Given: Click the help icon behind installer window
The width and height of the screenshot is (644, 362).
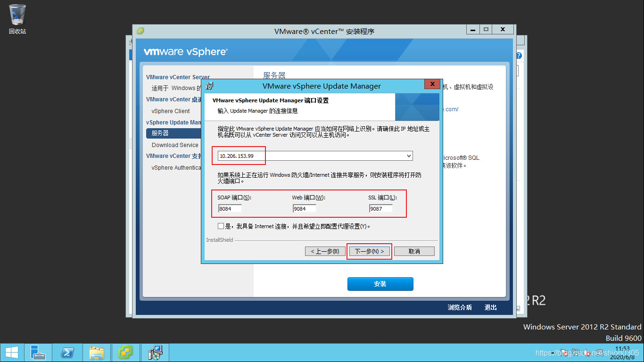Looking at the screenshot, I should 519,56.
